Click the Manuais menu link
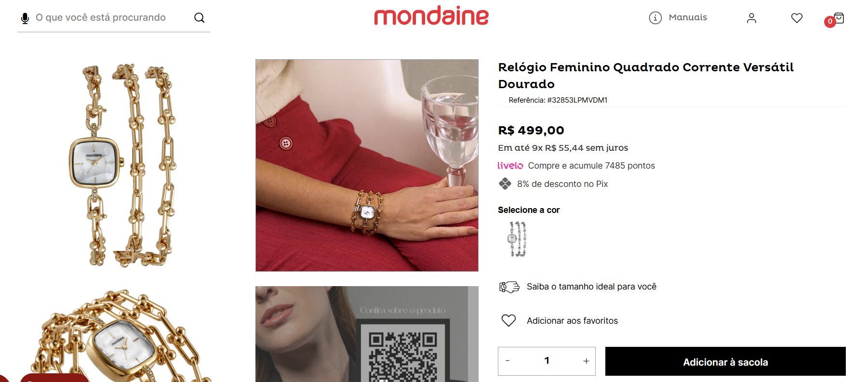The height and width of the screenshot is (382, 868). pyautogui.click(x=688, y=17)
